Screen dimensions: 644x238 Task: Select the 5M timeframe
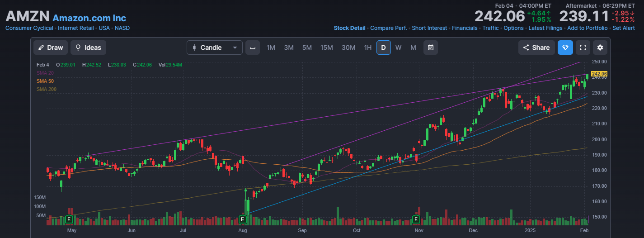point(307,48)
